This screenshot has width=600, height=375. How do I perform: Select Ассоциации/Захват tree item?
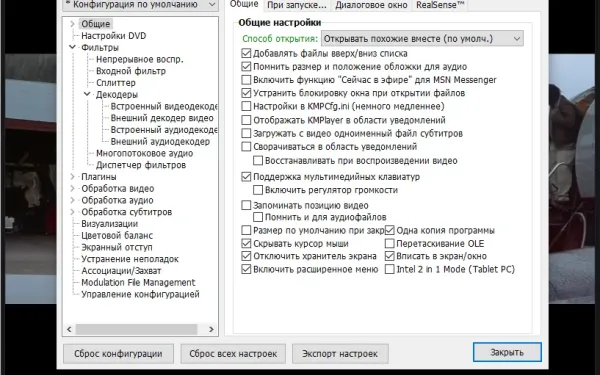point(121,271)
